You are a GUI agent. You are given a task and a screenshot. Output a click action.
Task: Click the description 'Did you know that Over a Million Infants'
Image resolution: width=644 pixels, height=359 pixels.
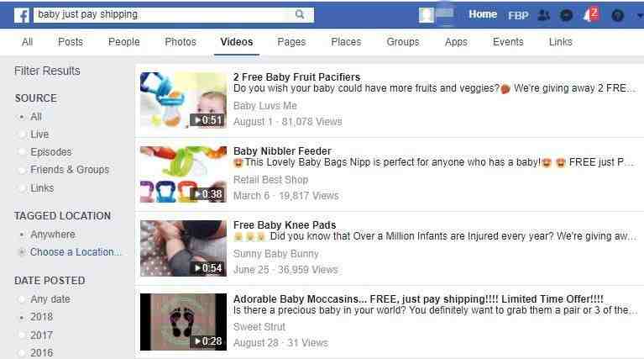[x=435, y=236]
